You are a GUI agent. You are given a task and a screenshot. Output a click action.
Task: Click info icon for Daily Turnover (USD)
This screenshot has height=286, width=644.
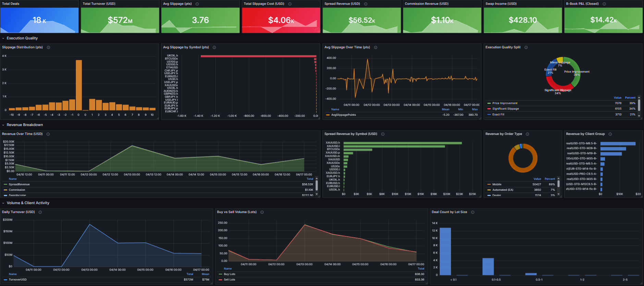tap(40, 212)
